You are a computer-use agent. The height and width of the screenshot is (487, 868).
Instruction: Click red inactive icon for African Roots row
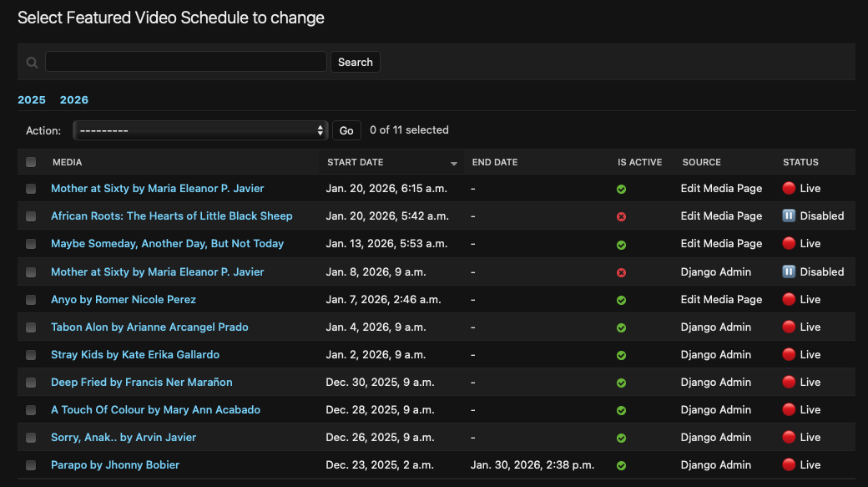pyautogui.click(x=621, y=217)
